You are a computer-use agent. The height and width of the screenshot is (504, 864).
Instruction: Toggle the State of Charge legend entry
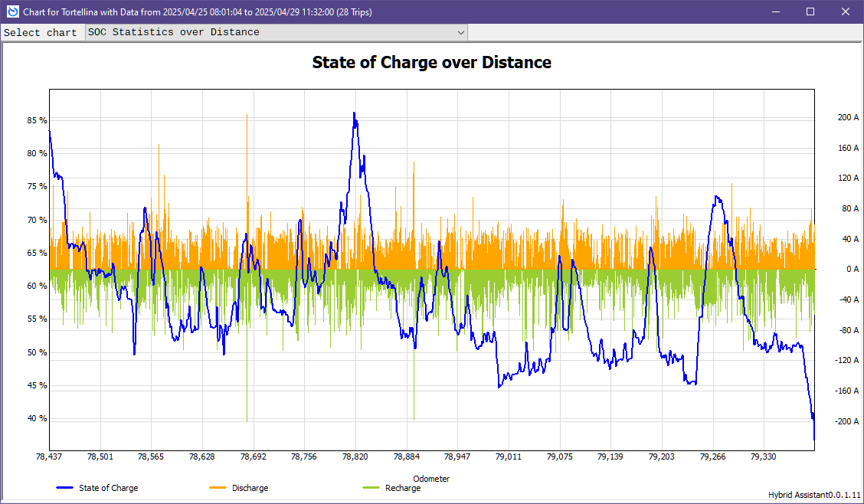(108, 488)
